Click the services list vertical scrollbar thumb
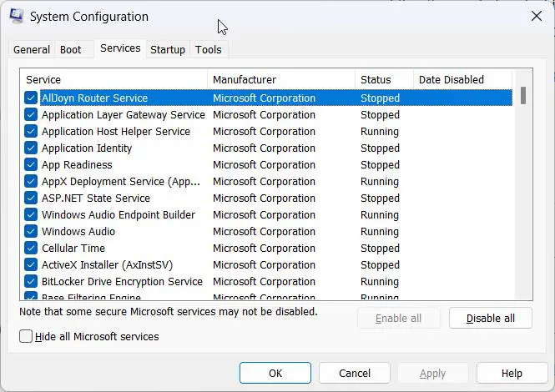The image size is (555, 392). pos(523,96)
